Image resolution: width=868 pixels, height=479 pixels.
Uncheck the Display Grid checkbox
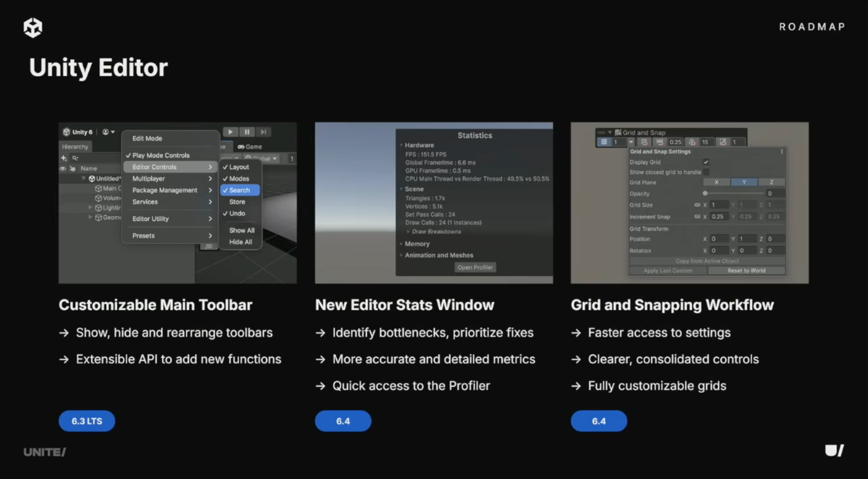point(706,162)
